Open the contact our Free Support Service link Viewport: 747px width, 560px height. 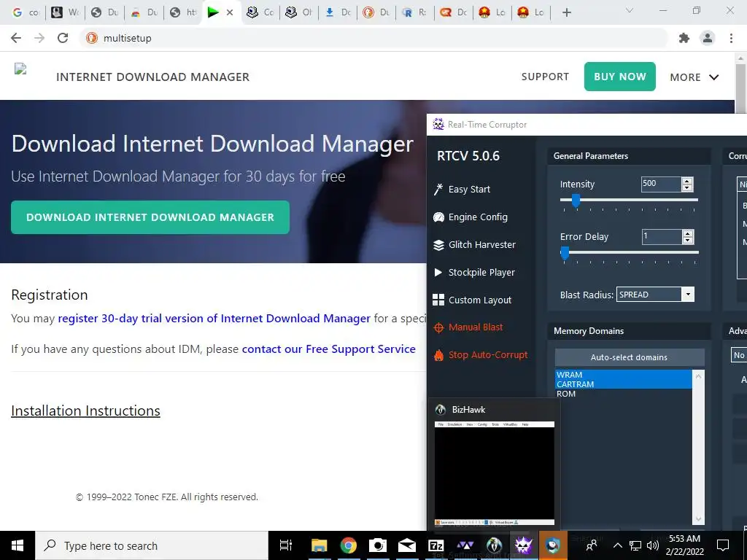329,349
